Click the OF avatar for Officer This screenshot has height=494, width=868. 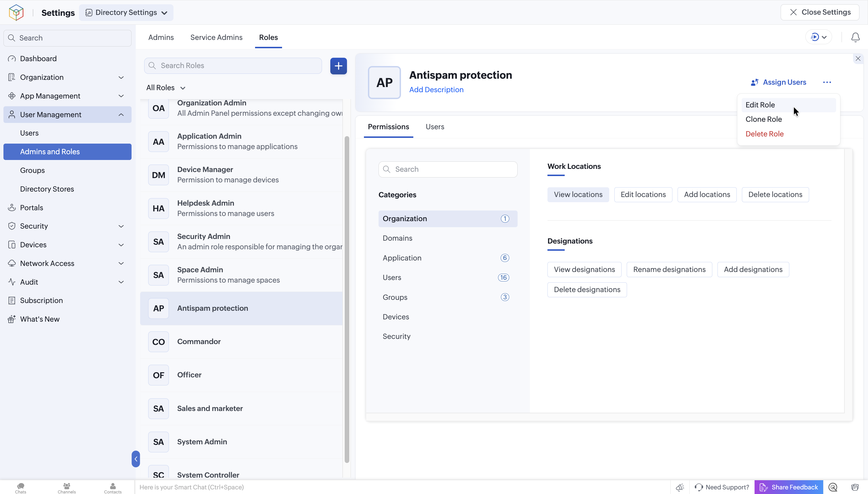[x=158, y=375]
